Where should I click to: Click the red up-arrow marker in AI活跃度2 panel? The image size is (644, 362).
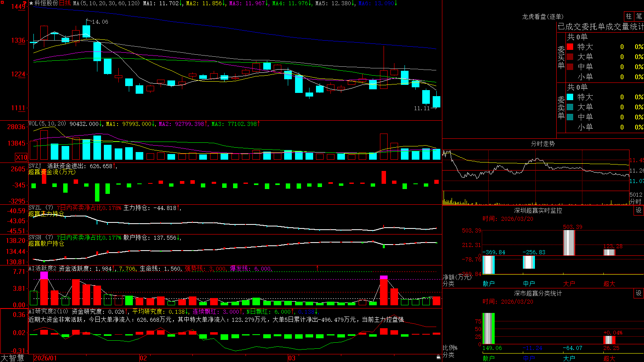click(318, 268)
